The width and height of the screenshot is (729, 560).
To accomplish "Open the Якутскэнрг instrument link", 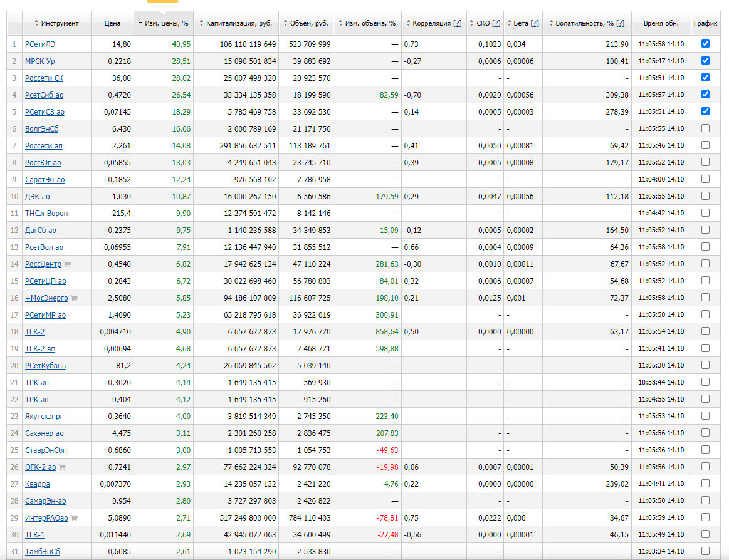I will point(44,417).
